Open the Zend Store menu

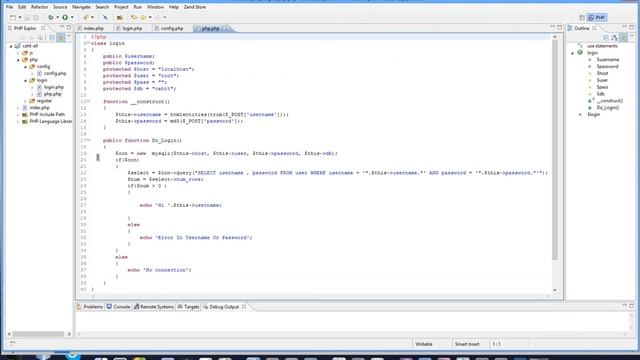coord(195,7)
